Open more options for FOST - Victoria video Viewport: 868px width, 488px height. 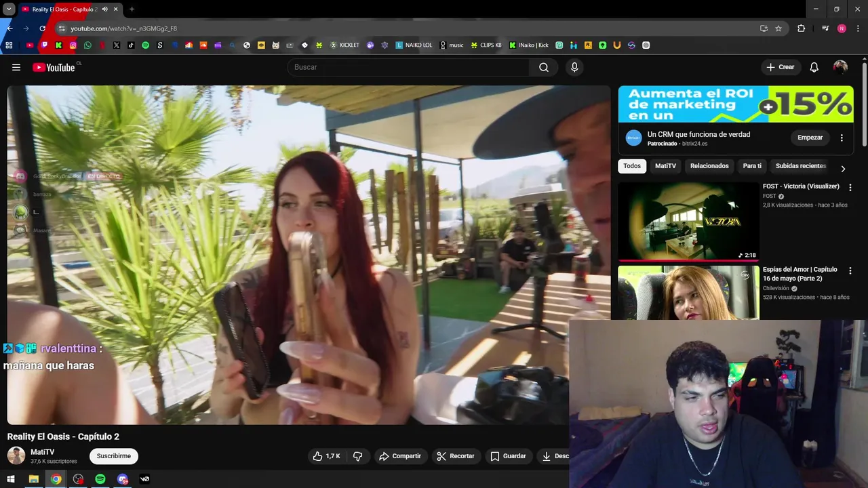(x=850, y=187)
